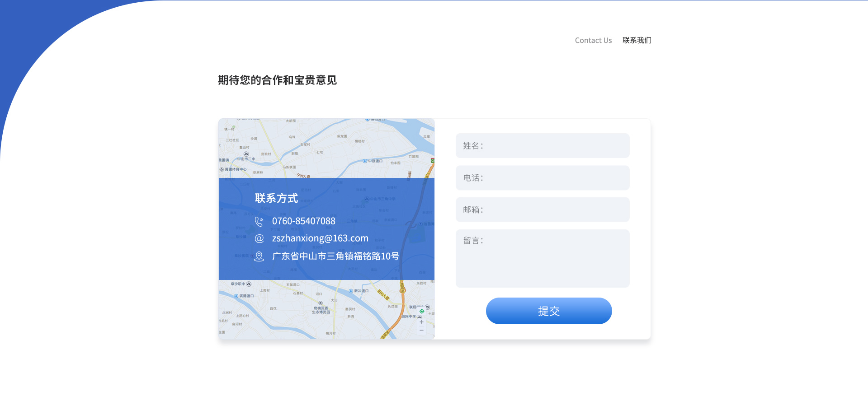This screenshot has width=868, height=396.
Task: Select the 新冲渡口 ferry marker on the map
Action: click(x=351, y=291)
